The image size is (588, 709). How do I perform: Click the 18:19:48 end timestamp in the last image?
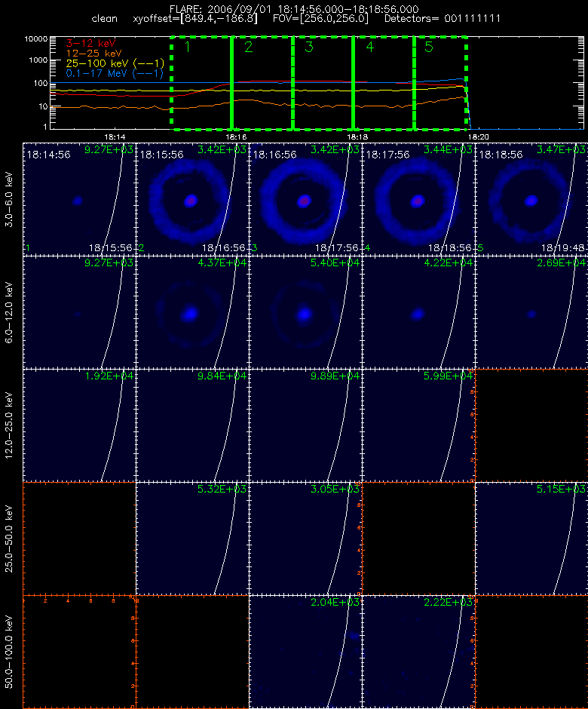coord(562,248)
